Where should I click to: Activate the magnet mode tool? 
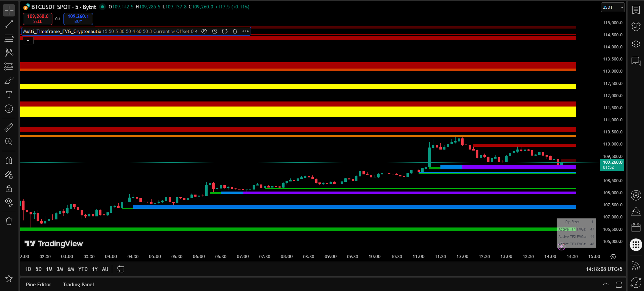9,160
